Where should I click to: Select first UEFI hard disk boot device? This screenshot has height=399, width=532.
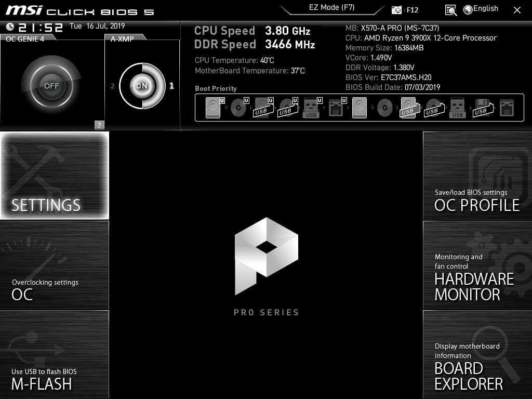pyautogui.click(x=214, y=108)
